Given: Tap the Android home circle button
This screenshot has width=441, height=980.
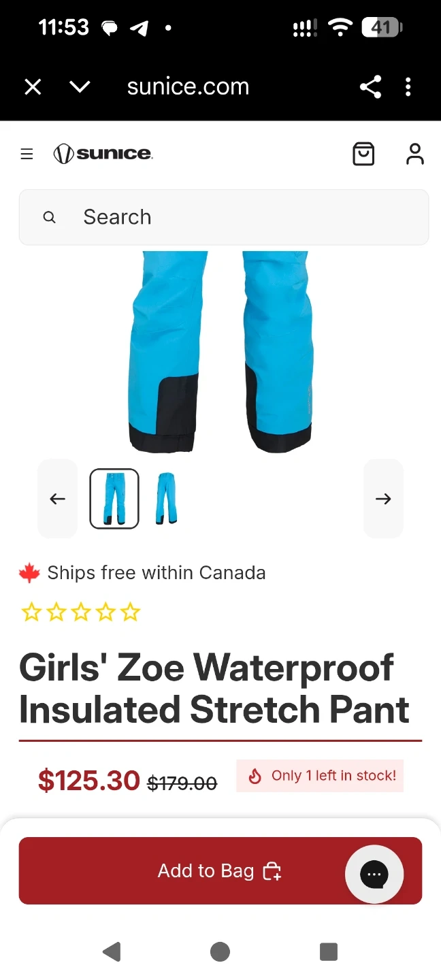Looking at the screenshot, I should 220,951.
